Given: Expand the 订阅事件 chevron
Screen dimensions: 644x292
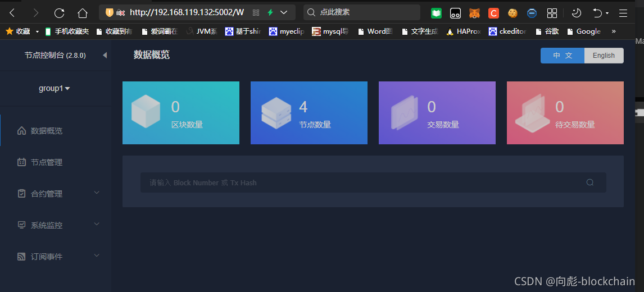Looking at the screenshot, I should [97, 255].
